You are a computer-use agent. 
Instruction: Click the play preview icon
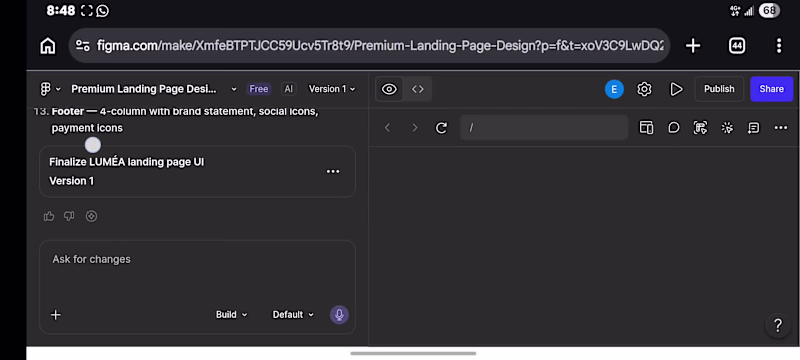[677, 89]
